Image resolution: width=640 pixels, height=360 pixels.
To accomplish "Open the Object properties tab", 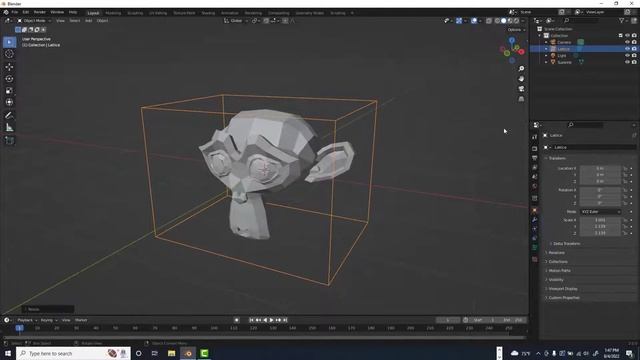I will [x=535, y=211].
